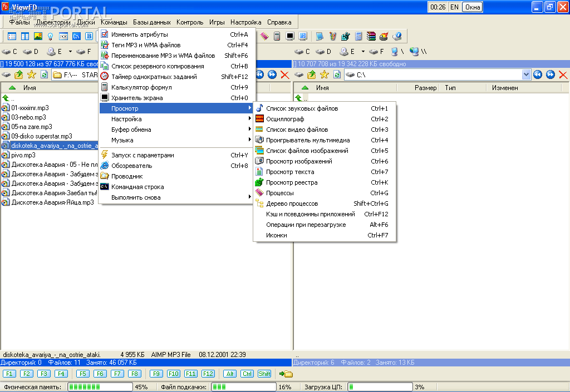The image size is (570, 392).
Task: Open the WinRAR stacked books toolbar icon
Action: (x=371, y=36)
